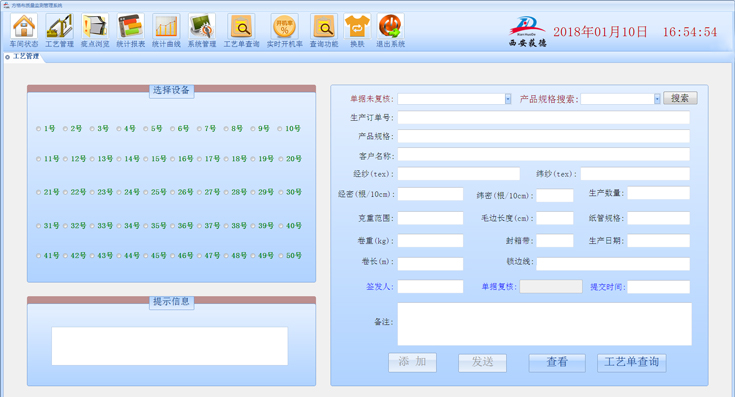Focus the 生产数量 input field

[x=658, y=193]
